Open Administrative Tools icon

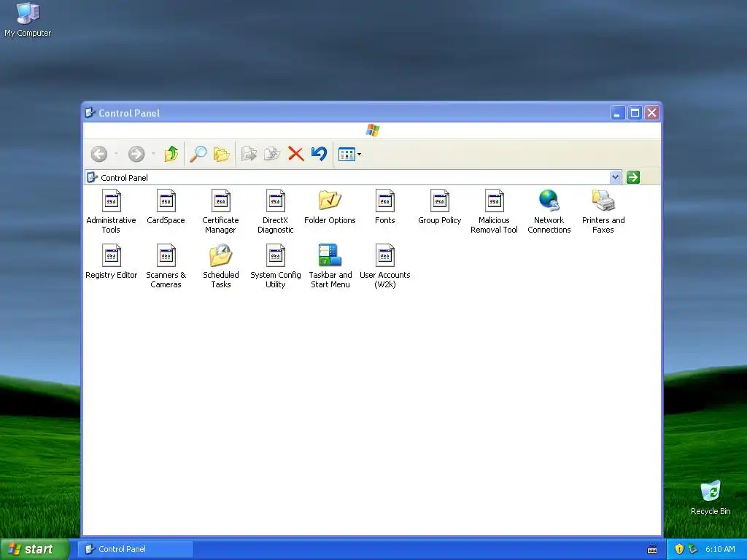pyautogui.click(x=111, y=201)
